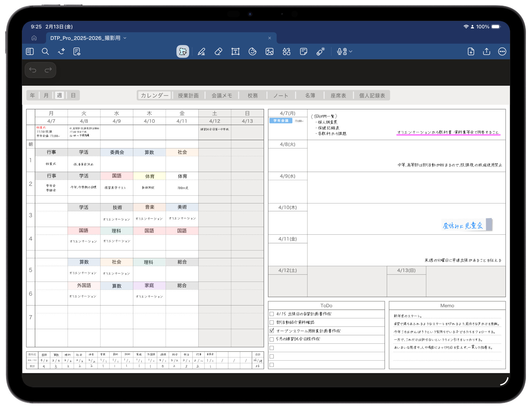Check the ToDo item 4/15 出張日の自習計画書作成
This screenshot has height=408, width=532.
(272, 314)
